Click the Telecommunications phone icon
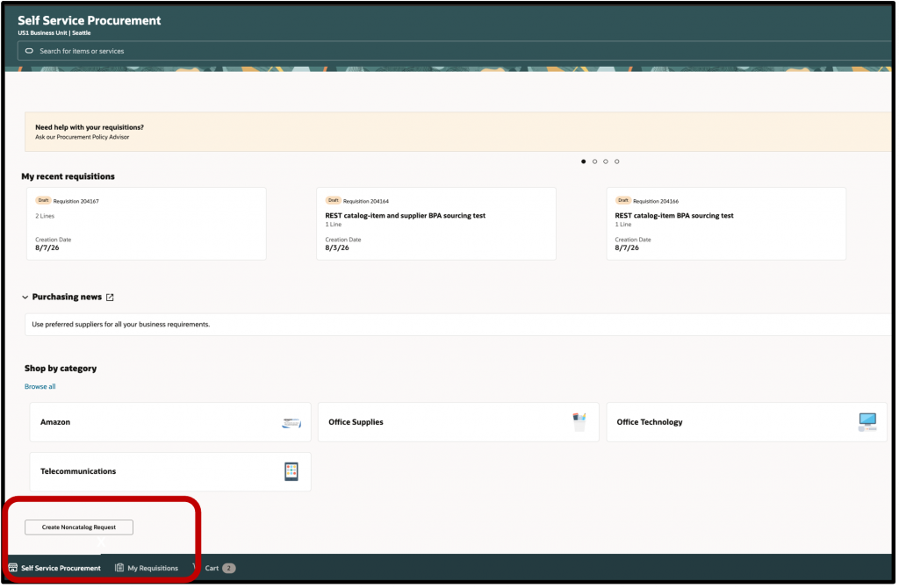The image size is (899, 588). (291, 471)
